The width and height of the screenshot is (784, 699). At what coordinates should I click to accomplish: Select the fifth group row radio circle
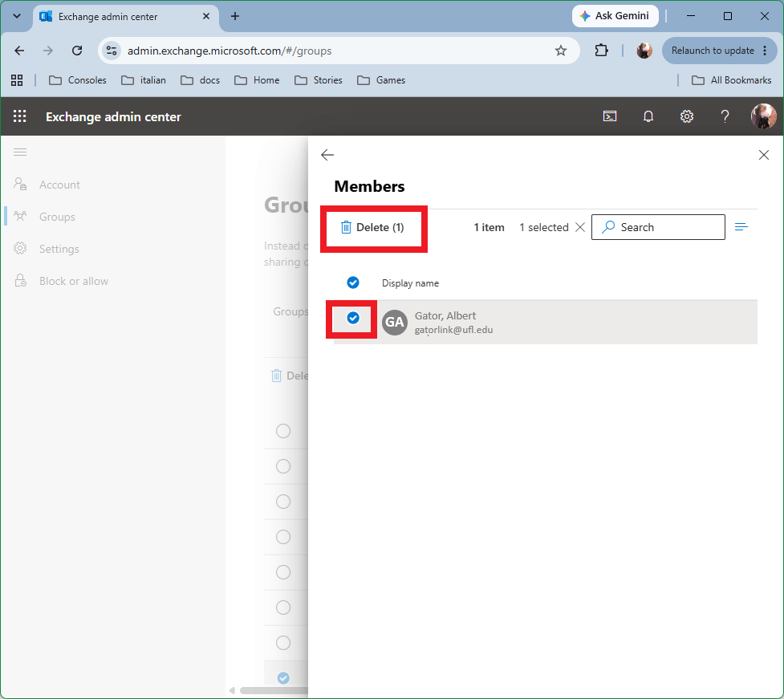tap(283, 572)
